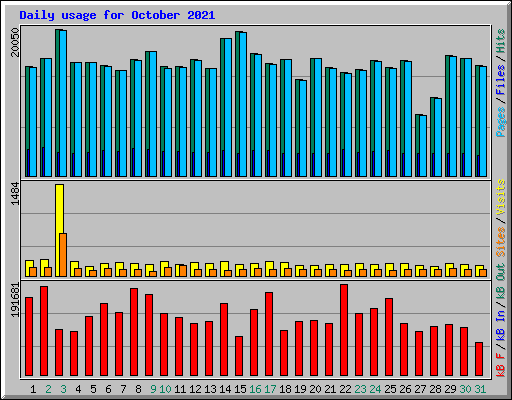Select the red kB bar for day 31
The height and width of the screenshot is (400, 512).
click(x=479, y=359)
